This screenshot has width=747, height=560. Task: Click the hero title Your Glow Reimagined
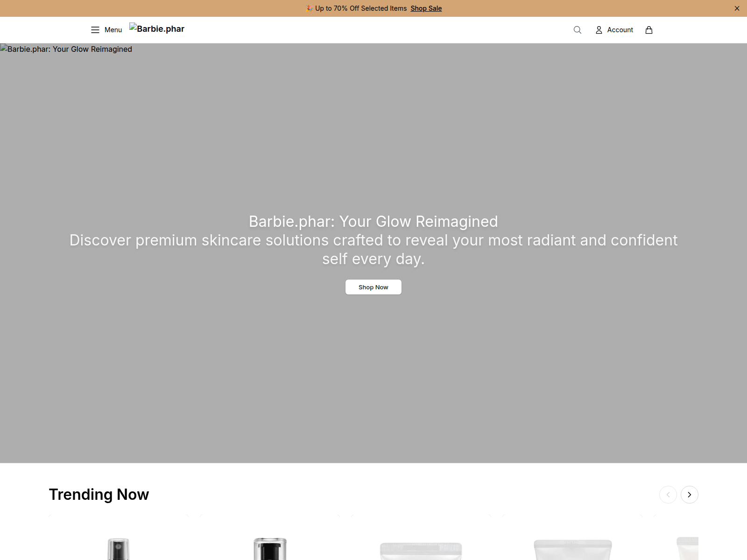(x=373, y=221)
